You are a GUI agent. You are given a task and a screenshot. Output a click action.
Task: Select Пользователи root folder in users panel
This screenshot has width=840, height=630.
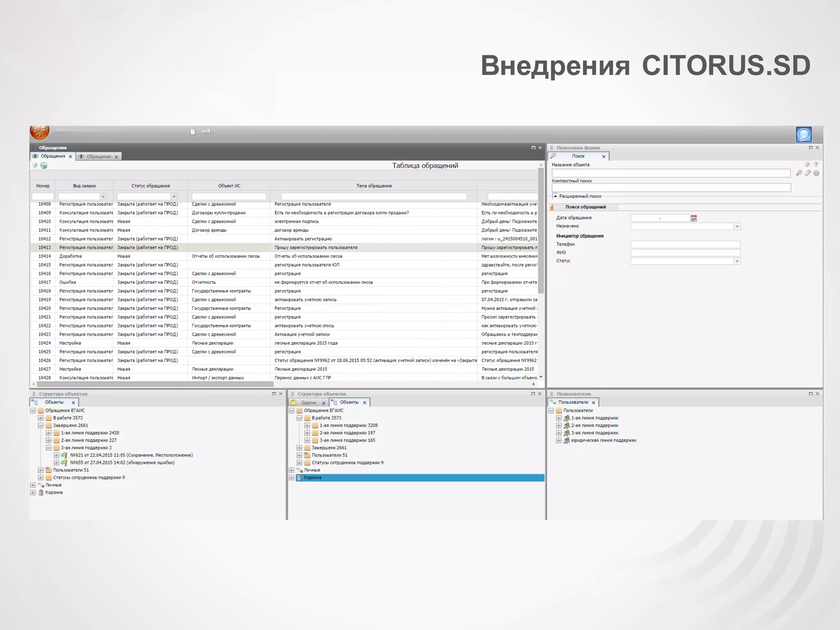point(578,411)
